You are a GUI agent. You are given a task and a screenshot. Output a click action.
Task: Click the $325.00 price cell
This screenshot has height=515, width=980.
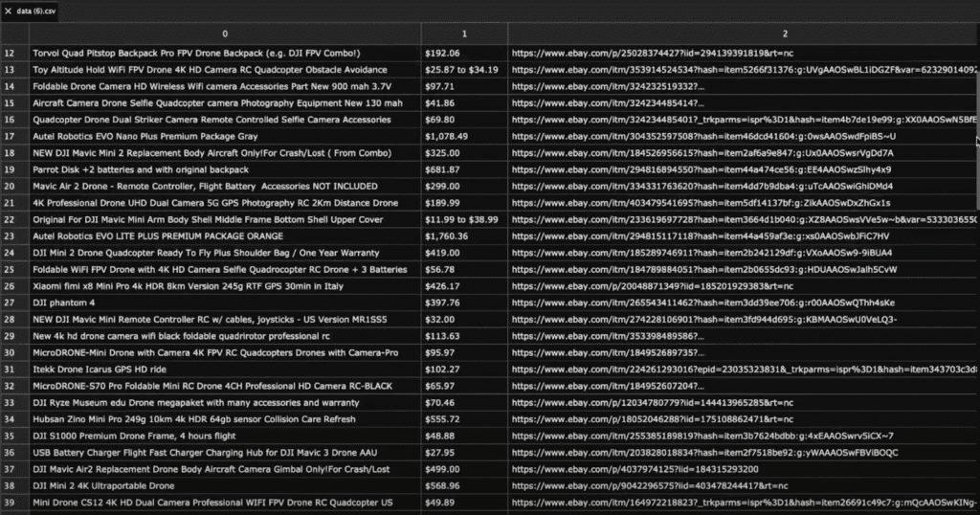click(464, 153)
